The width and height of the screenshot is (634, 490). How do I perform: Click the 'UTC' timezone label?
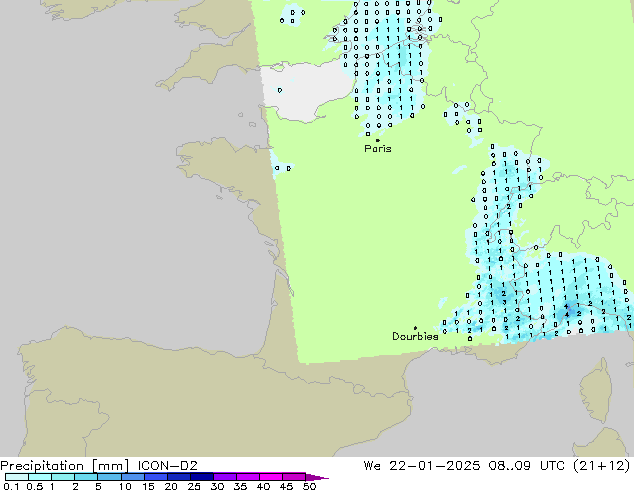pyautogui.click(x=553, y=466)
